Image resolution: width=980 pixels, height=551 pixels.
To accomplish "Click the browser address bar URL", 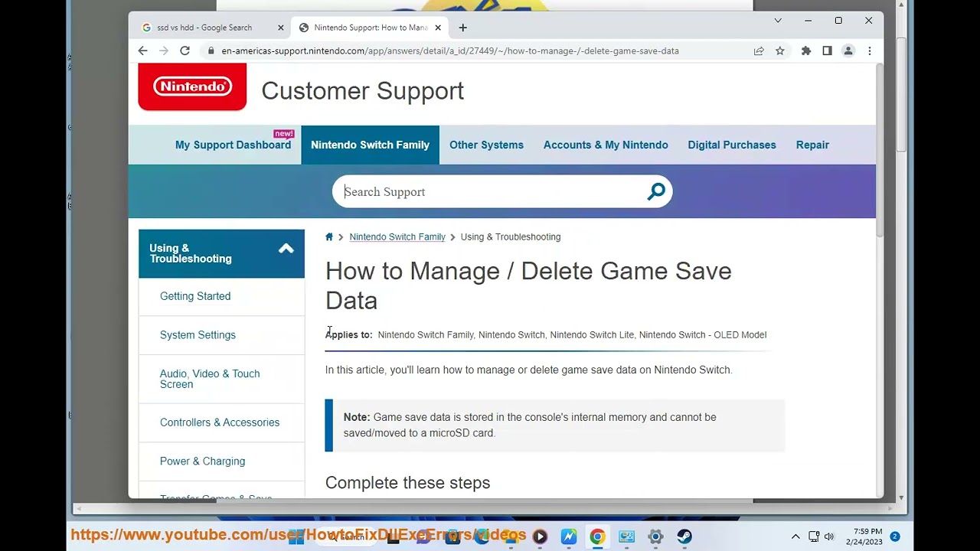I will [450, 51].
